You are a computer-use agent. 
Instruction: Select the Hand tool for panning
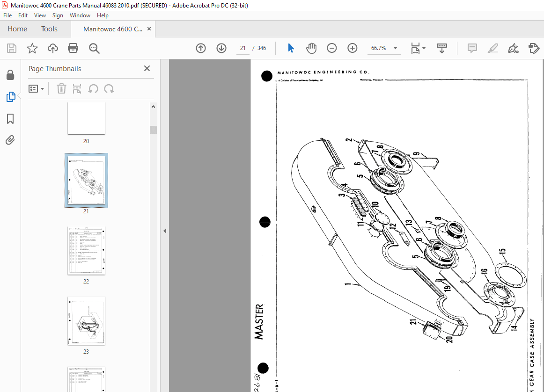(311, 48)
